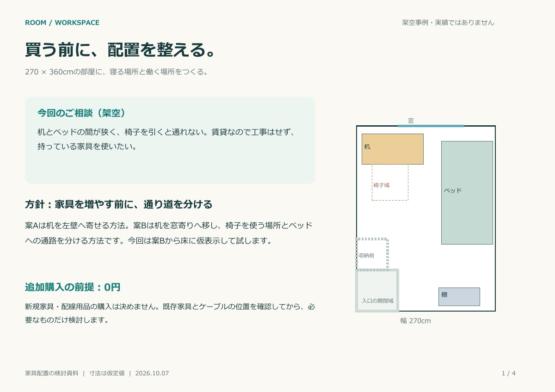The width and height of the screenshot is (555, 392).
Task: Click the 入口の開閉域 door swing area
Action: pos(377,290)
